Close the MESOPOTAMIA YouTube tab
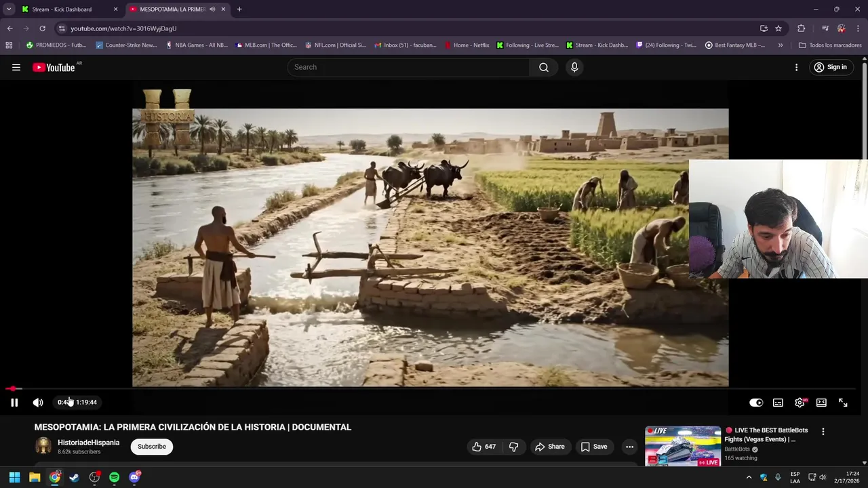This screenshot has width=868, height=488. click(223, 9)
